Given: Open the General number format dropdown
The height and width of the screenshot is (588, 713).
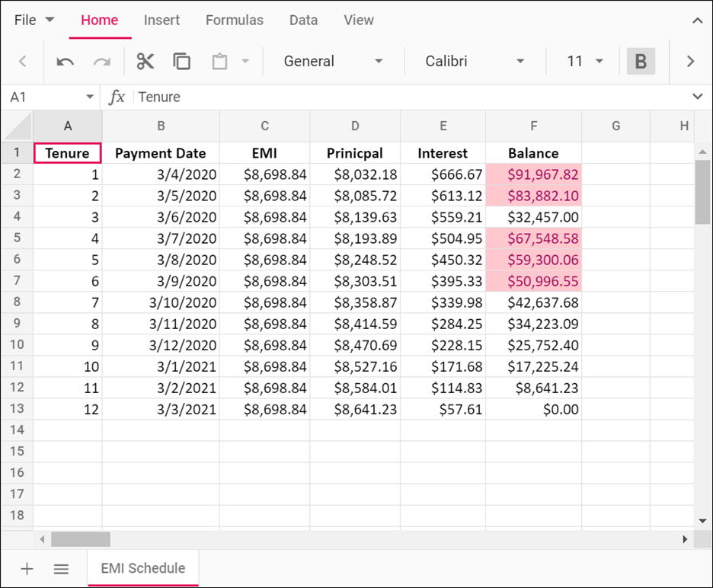Looking at the screenshot, I should pyautogui.click(x=333, y=62).
